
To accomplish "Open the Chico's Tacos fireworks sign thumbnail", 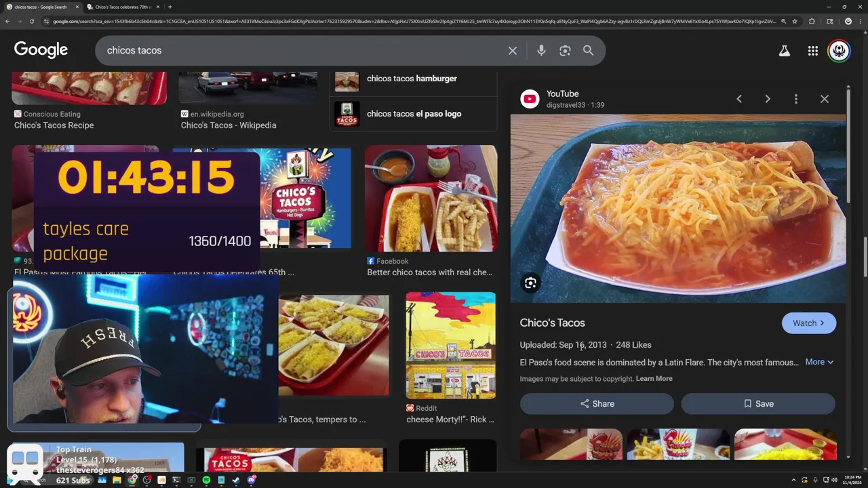I will click(307, 199).
